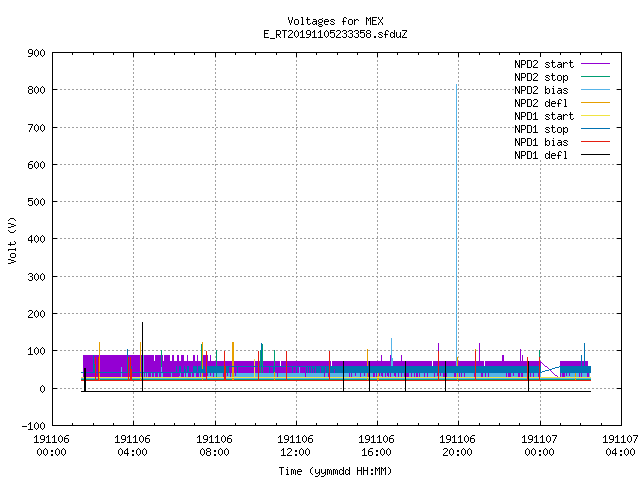
Task: Click the purple NPD2 start legend line
Action: tap(595, 64)
